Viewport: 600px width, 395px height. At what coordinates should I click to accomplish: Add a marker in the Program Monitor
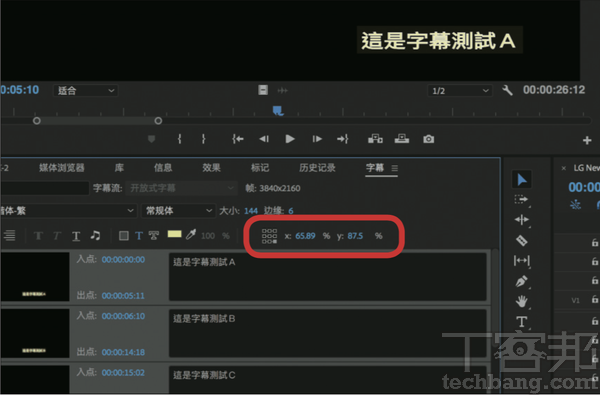152,139
